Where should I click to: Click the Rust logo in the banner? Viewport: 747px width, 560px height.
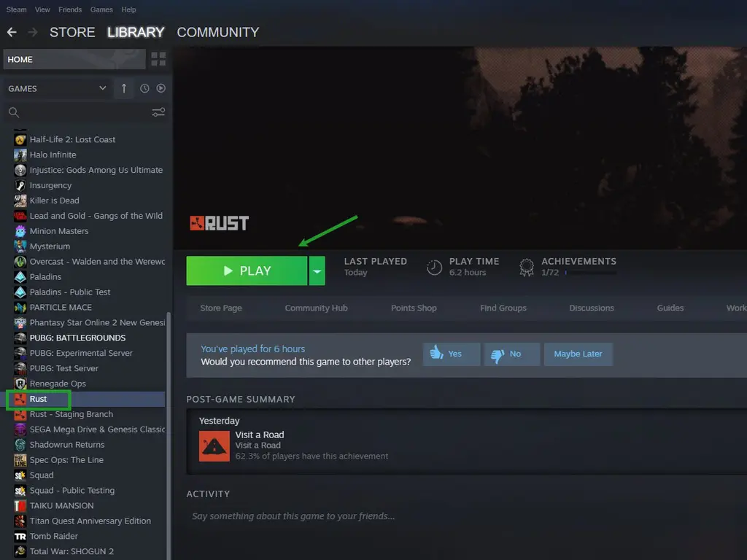pyautogui.click(x=219, y=223)
